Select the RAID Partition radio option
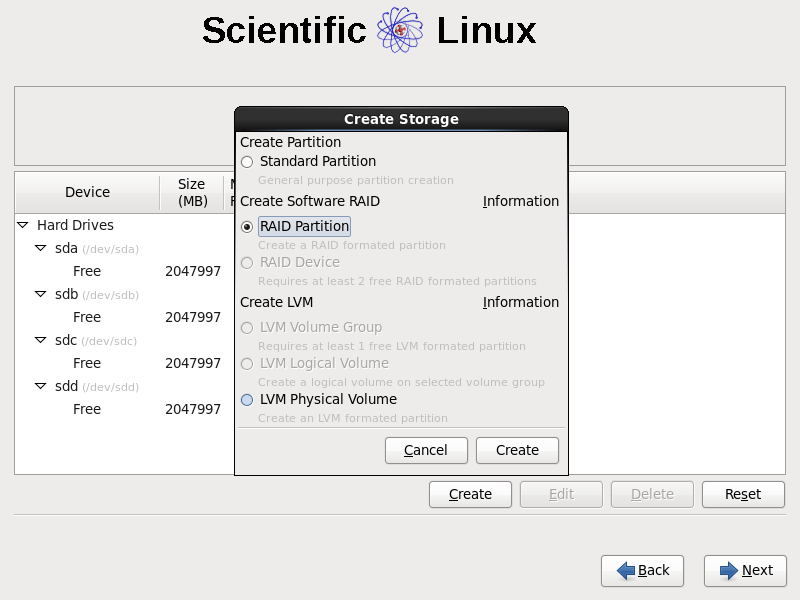This screenshot has height=600, width=800. pos(247,227)
